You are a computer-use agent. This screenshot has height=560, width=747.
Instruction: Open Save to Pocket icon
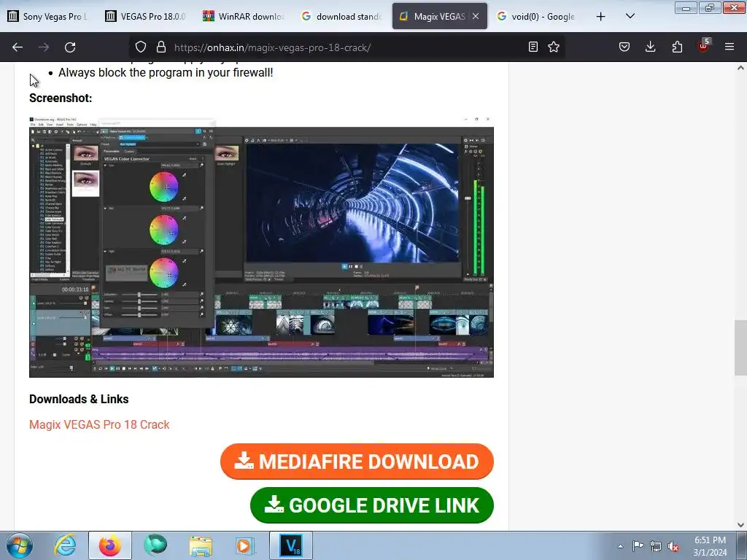point(624,47)
